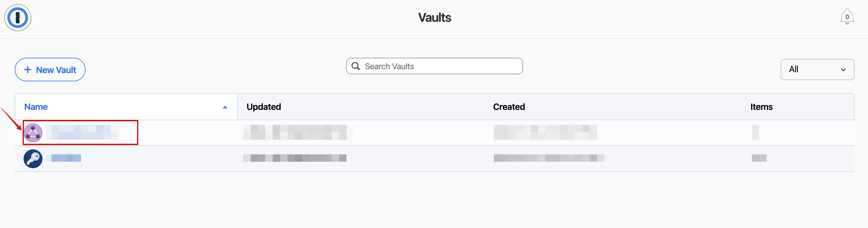
Task: Expand the vault type filter chevron
Action: (x=844, y=70)
